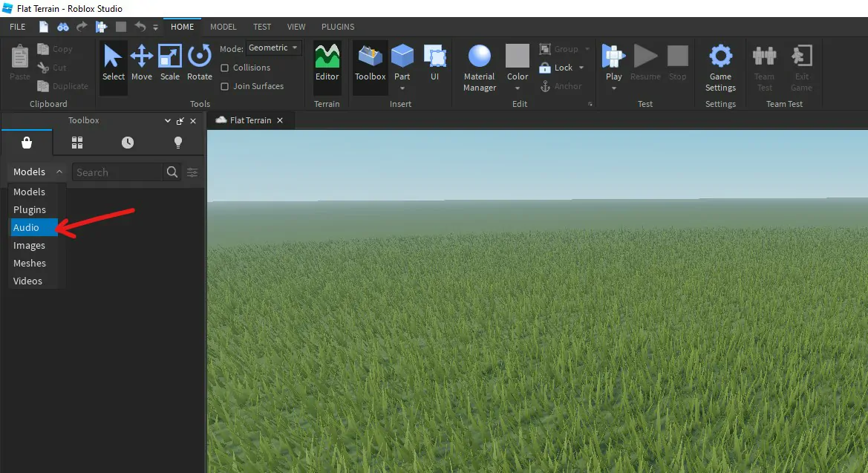This screenshot has height=473, width=868.
Task: Switch to the MODEL ribbon tab
Action: point(223,27)
